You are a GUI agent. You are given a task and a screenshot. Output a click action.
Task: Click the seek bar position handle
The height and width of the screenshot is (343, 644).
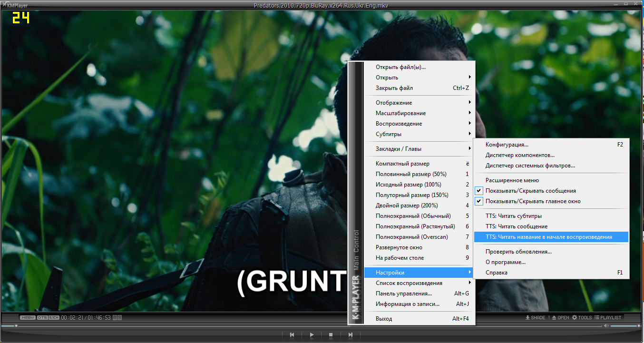tap(16, 326)
